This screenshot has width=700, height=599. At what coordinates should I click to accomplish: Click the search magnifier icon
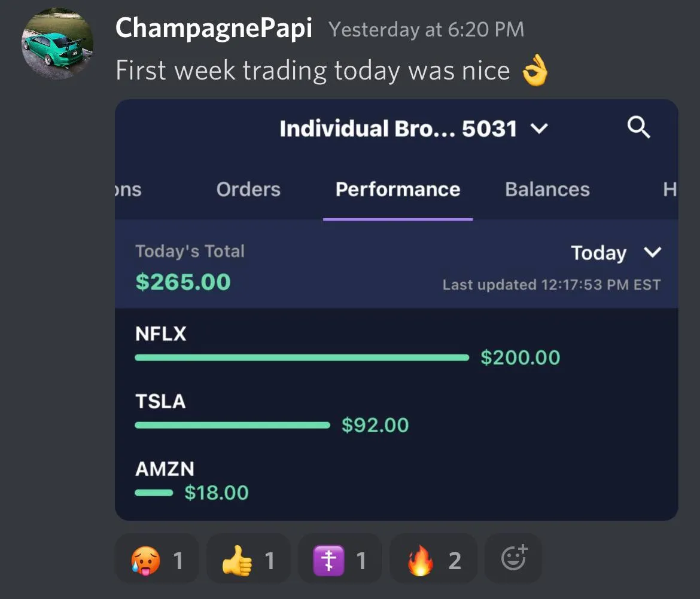638,127
